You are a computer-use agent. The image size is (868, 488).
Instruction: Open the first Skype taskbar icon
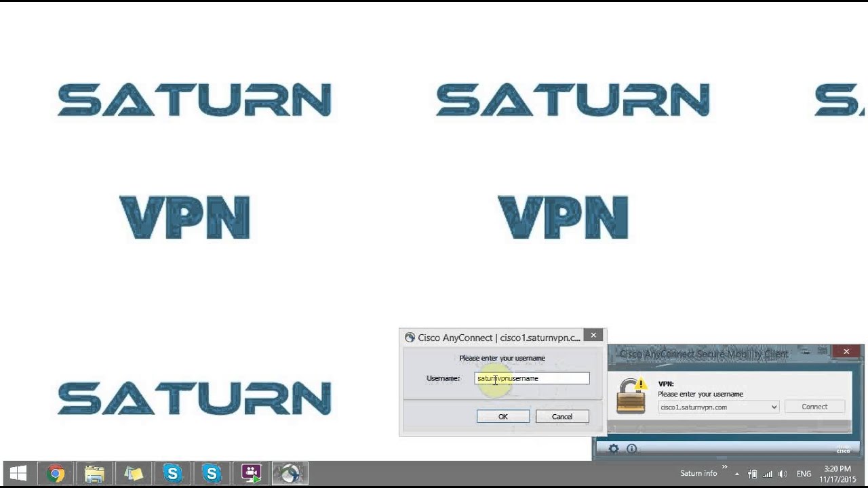(x=172, y=473)
